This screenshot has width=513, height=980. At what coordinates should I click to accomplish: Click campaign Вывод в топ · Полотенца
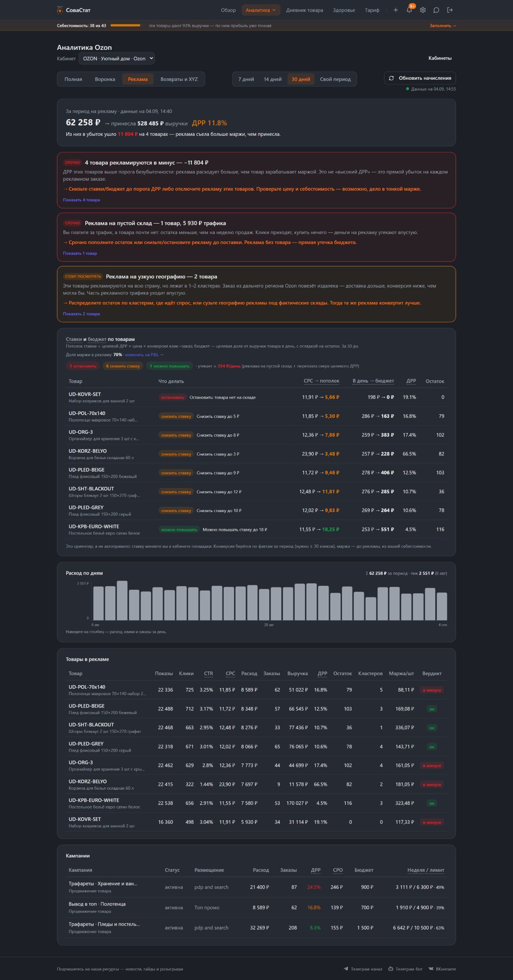97,904
